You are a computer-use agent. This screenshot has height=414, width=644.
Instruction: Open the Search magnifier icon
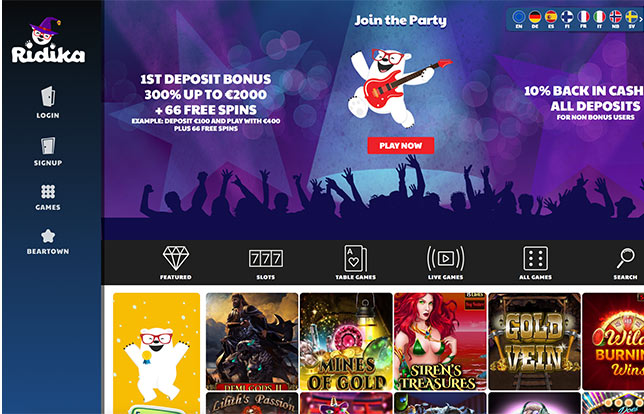tap(626, 258)
